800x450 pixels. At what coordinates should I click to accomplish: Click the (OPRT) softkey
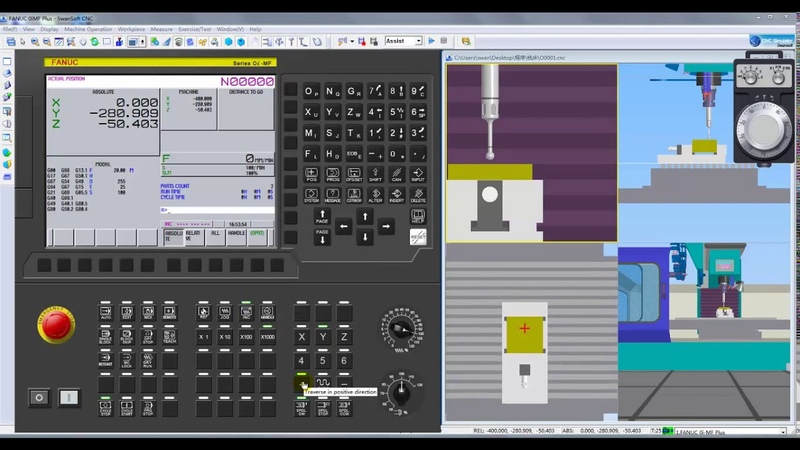[257, 236]
